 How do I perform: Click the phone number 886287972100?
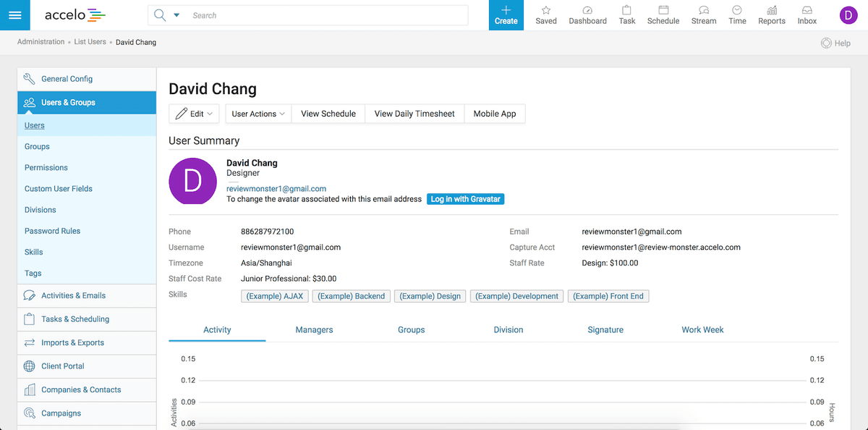268,232
